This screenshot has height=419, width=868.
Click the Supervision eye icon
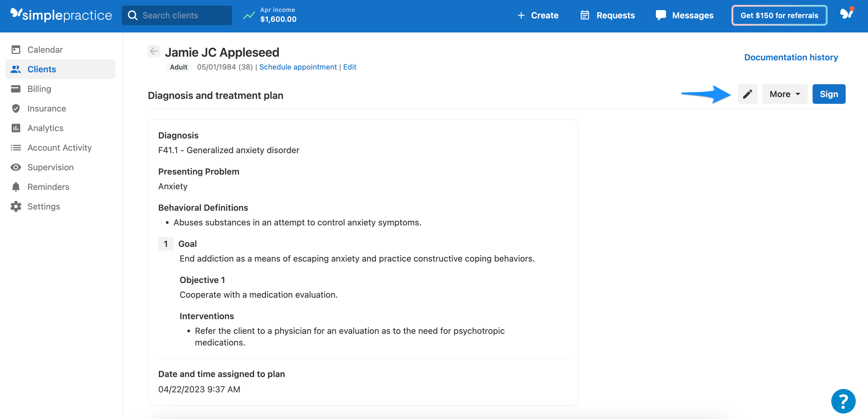click(16, 167)
